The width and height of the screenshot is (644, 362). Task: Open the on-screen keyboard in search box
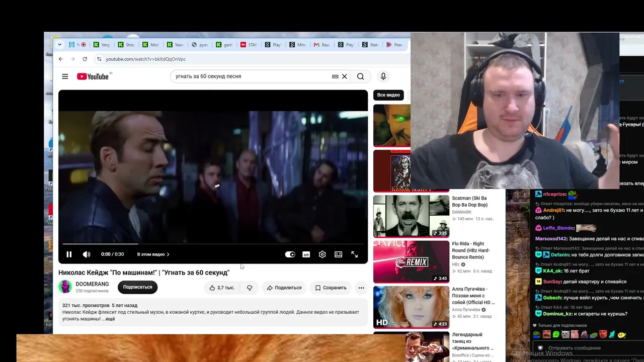335,76
